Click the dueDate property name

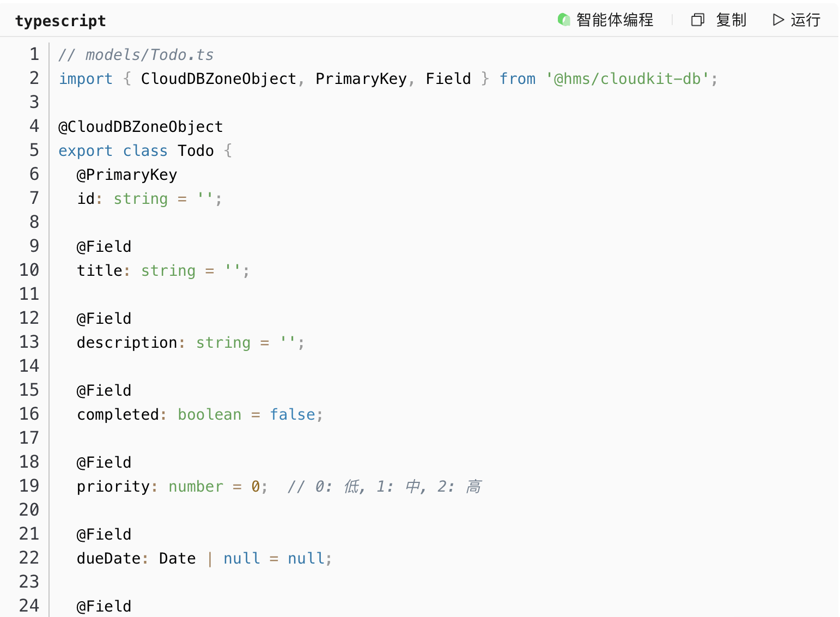tap(109, 559)
